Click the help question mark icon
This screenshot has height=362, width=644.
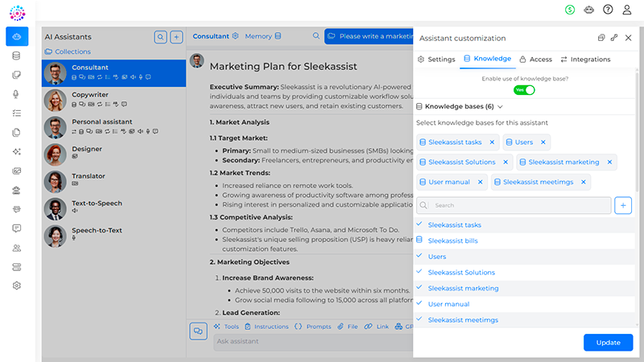(608, 10)
